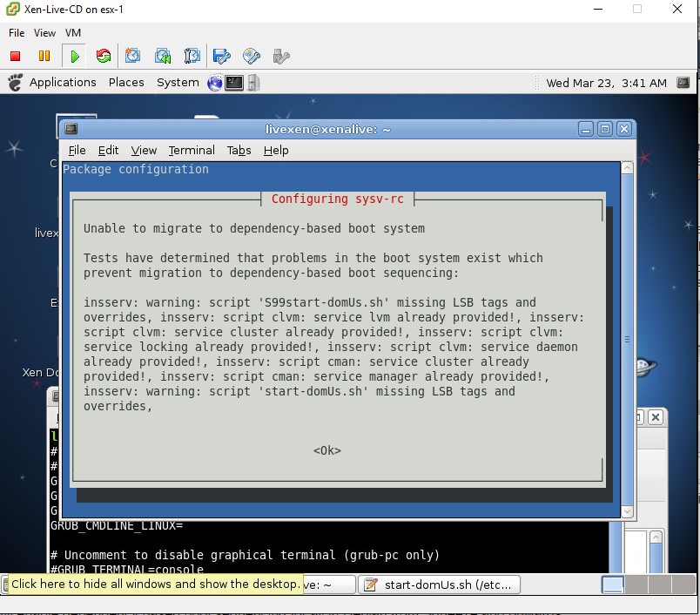Click the green Power On button
The image size is (700, 615).
[x=75, y=57]
